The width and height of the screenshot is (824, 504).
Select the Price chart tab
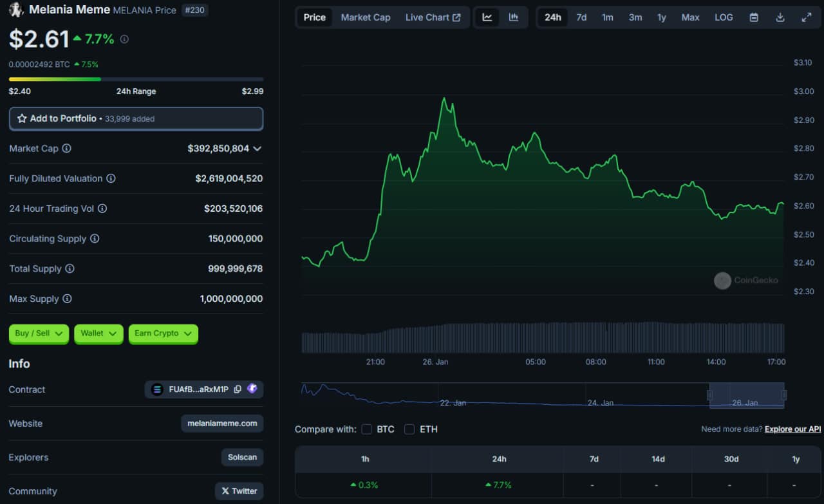(x=315, y=17)
